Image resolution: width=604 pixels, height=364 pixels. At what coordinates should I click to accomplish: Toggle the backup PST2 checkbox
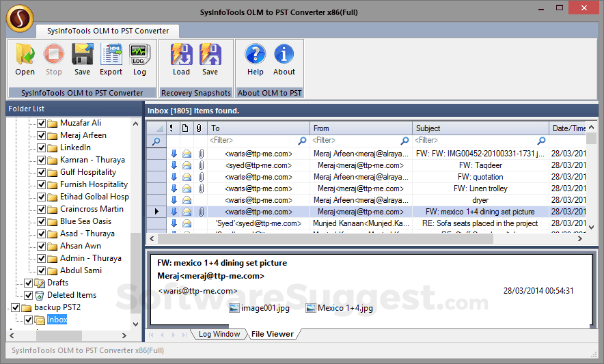click(16, 308)
